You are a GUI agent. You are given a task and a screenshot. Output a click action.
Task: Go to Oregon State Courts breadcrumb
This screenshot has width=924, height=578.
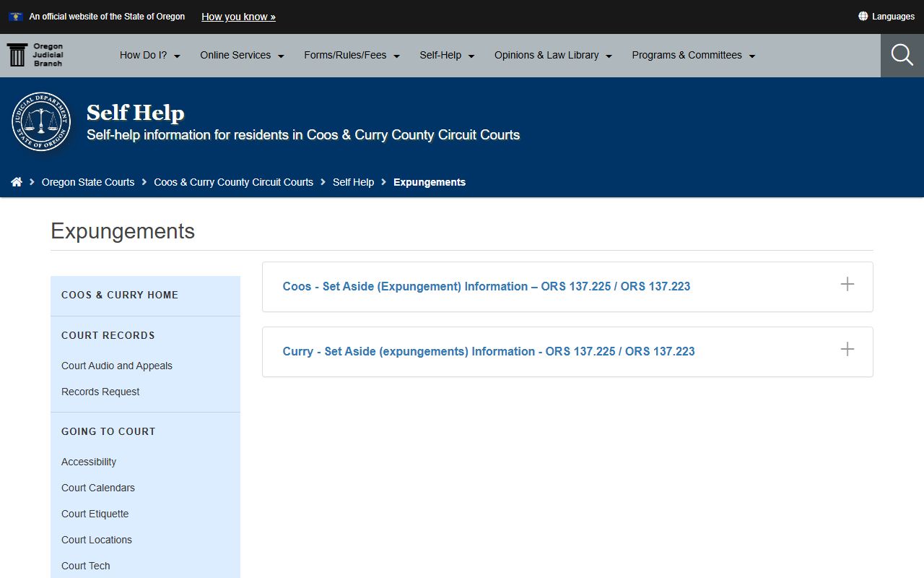click(x=88, y=182)
